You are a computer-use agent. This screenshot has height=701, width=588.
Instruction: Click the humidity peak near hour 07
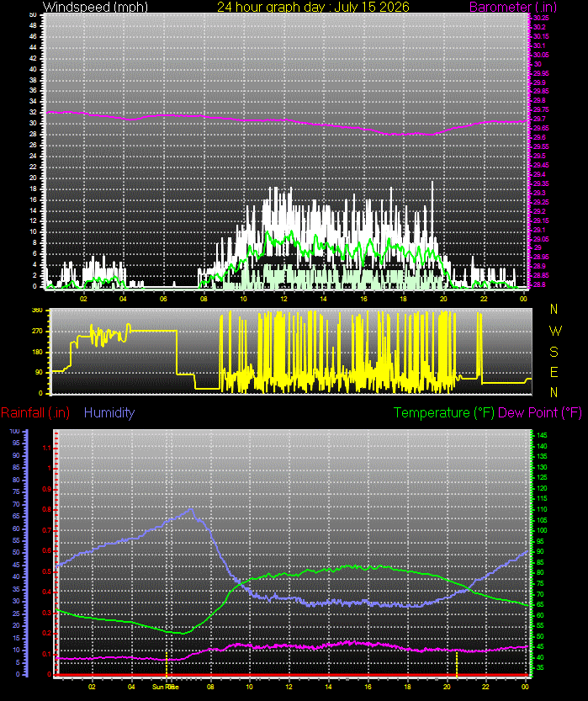click(191, 509)
